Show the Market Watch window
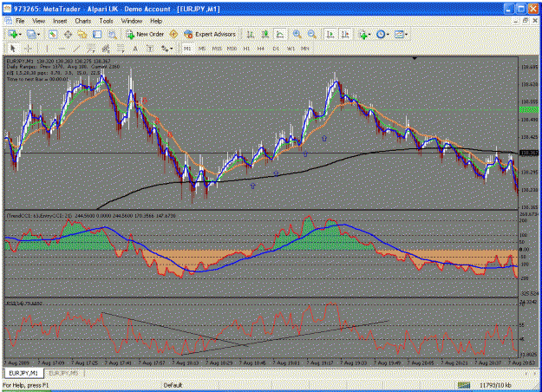The height and width of the screenshot is (392, 542). 53,34
